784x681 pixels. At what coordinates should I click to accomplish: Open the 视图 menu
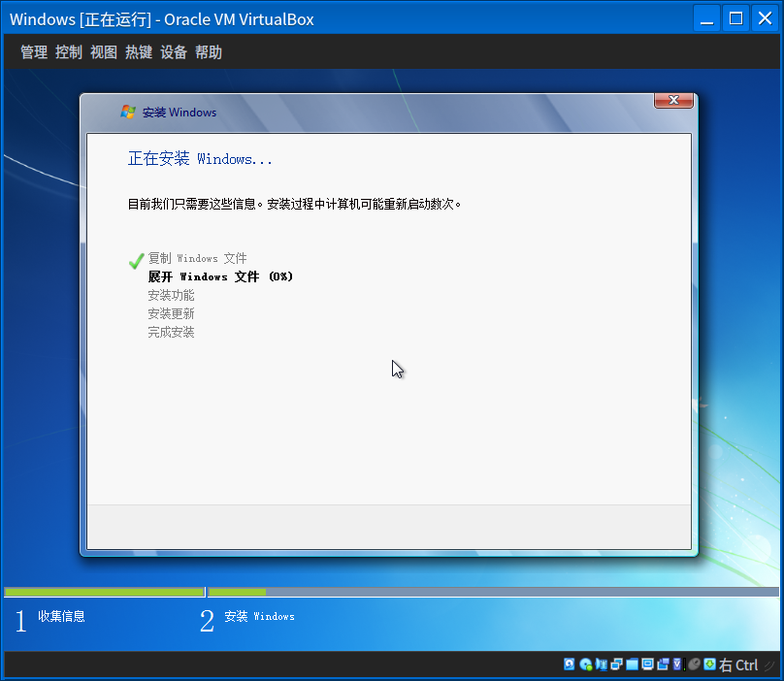pyautogui.click(x=104, y=52)
